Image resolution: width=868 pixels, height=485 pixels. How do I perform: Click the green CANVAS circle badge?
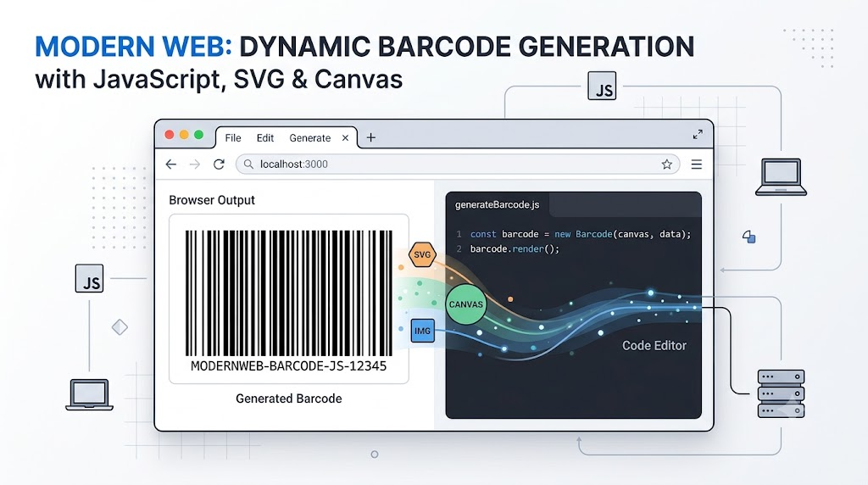pyautogui.click(x=465, y=304)
